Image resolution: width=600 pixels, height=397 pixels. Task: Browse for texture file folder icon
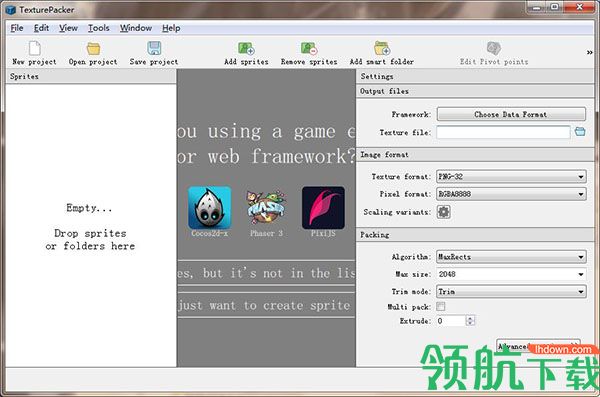pos(580,132)
